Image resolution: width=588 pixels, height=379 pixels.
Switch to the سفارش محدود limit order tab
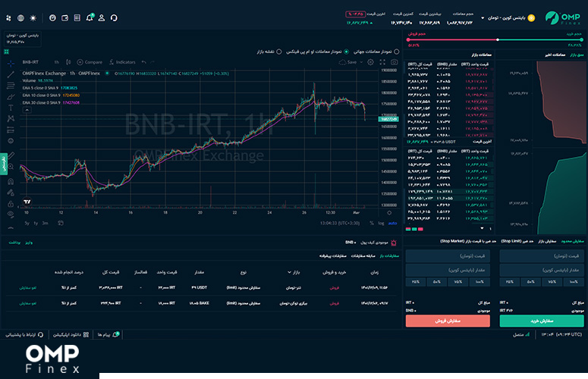[x=572, y=241]
